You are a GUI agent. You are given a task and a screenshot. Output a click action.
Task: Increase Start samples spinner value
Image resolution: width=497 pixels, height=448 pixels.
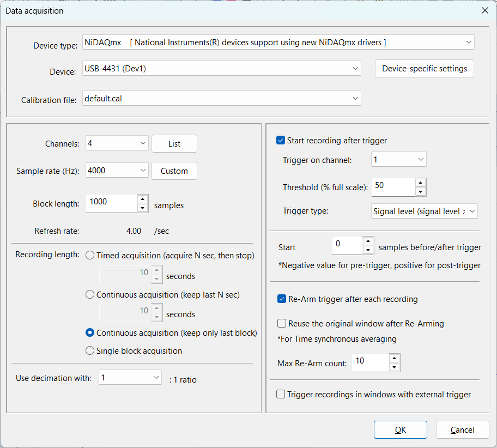pos(368,241)
